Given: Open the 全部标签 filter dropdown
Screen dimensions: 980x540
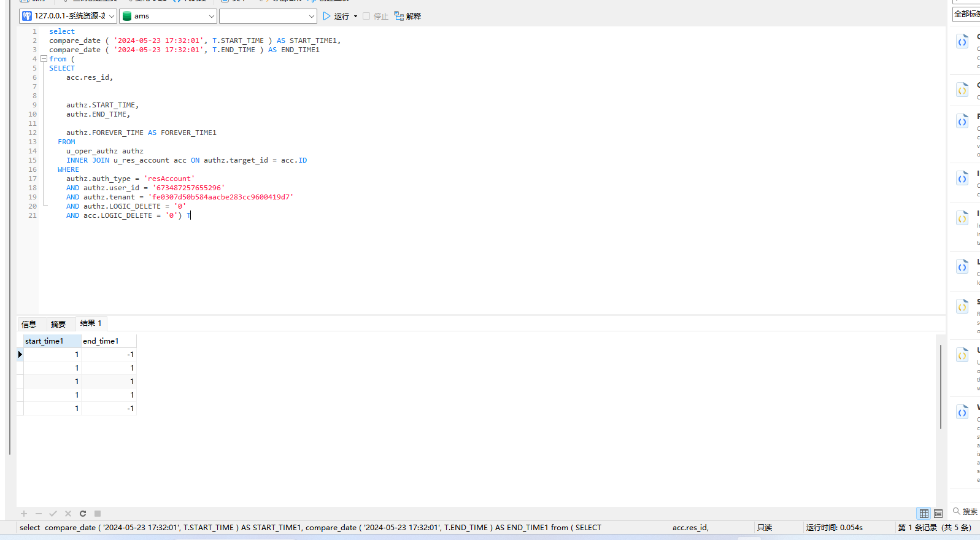Looking at the screenshot, I should [966, 13].
